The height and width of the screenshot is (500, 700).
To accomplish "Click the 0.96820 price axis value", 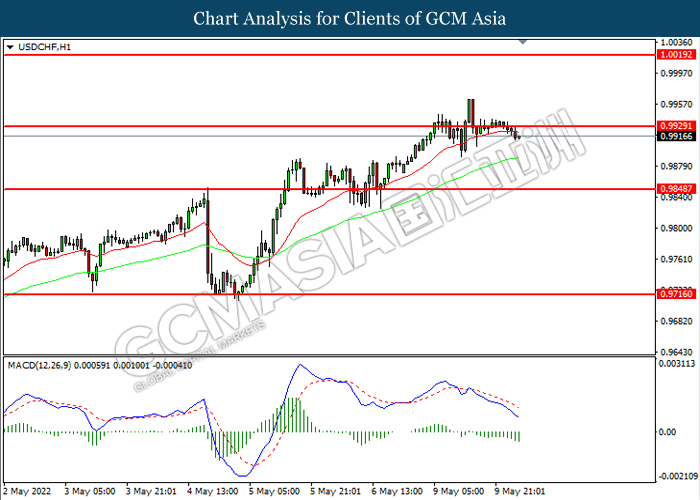I will pyautogui.click(x=677, y=321).
